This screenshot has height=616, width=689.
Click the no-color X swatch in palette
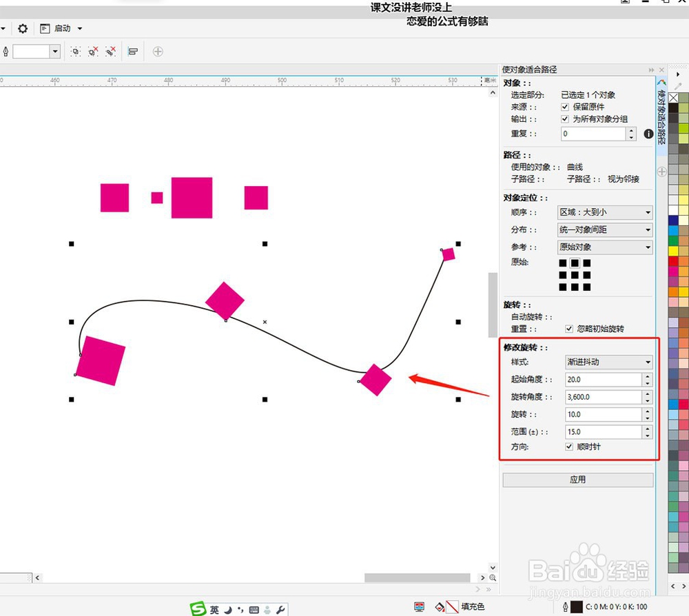(x=673, y=98)
